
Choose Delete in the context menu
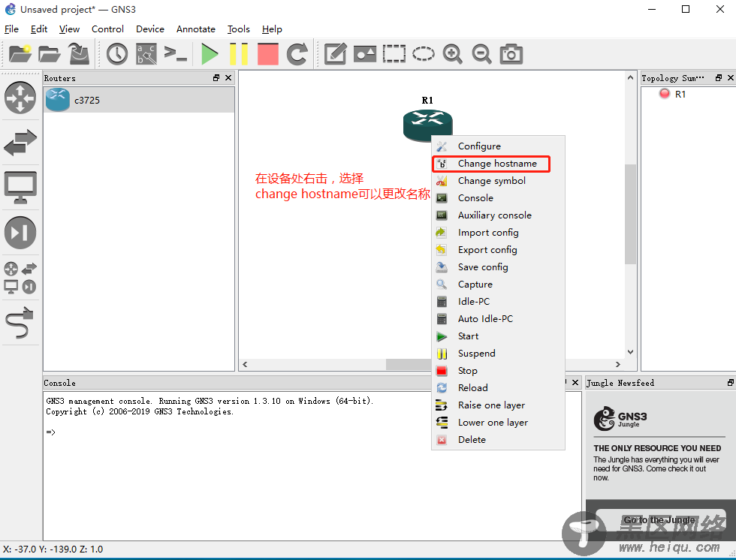click(x=498, y=440)
